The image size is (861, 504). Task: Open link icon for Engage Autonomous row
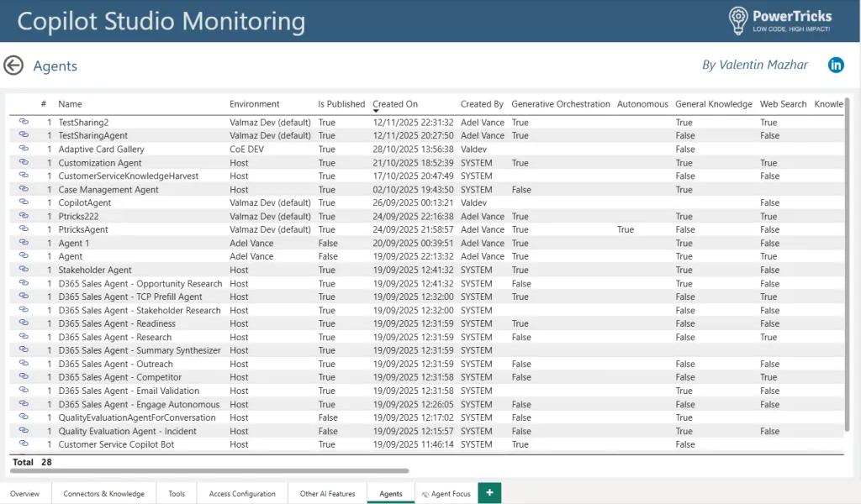click(x=24, y=404)
